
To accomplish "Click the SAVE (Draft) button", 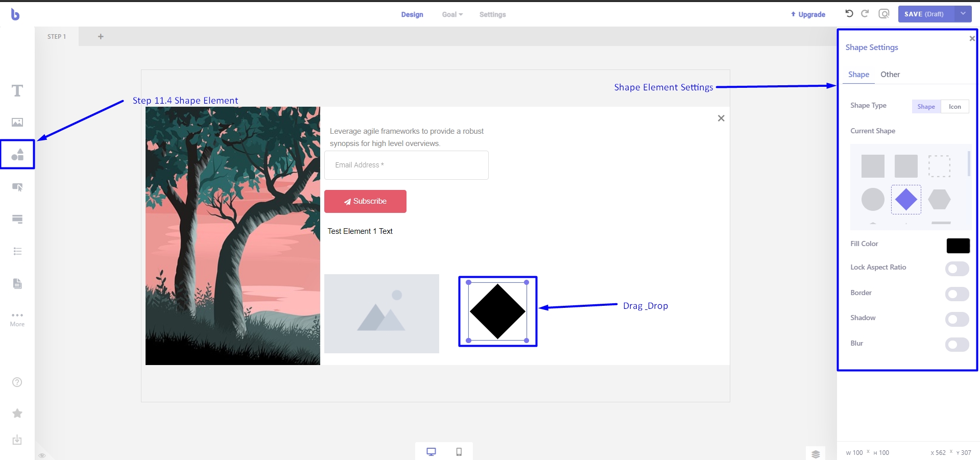I will point(926,14).
